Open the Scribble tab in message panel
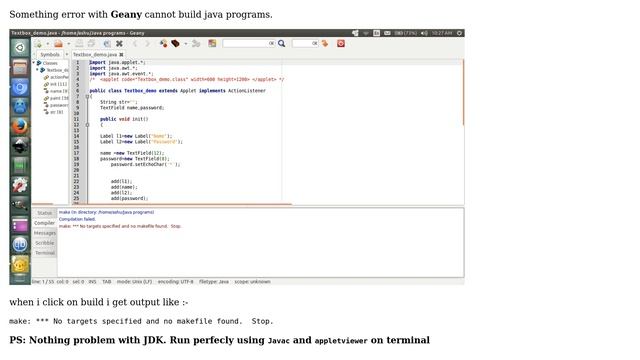 pos(44,243)
